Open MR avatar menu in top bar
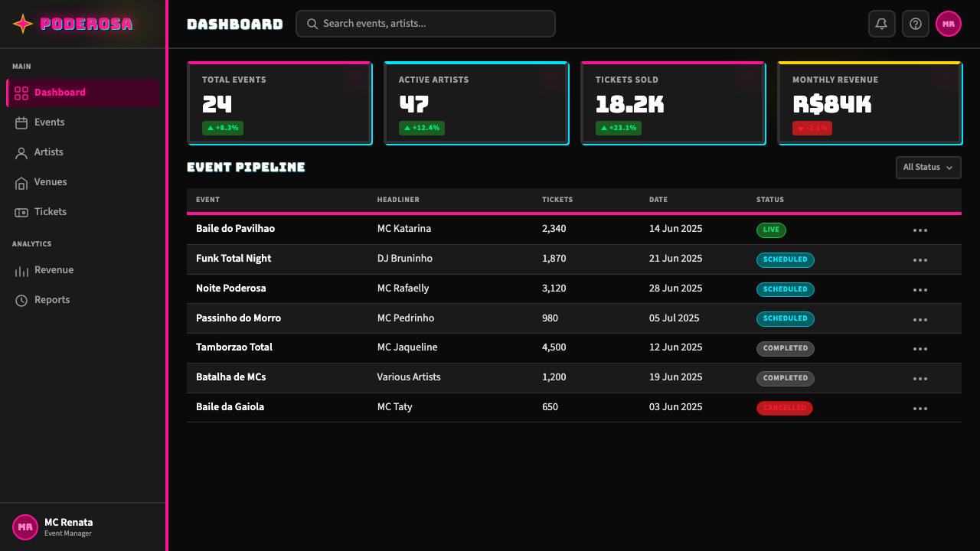The width and height of the screenshot is (980, 551). [x=949, y=24]
